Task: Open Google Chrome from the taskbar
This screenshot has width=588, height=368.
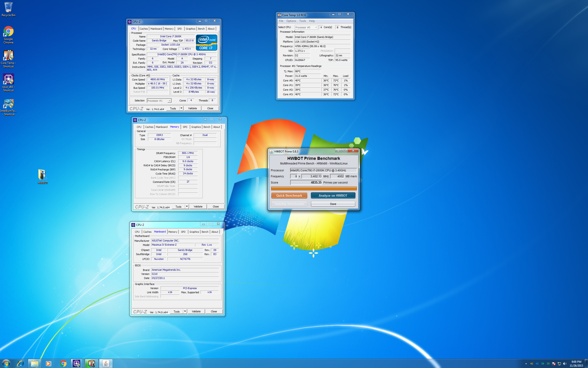Action: (x=63, y=364)
